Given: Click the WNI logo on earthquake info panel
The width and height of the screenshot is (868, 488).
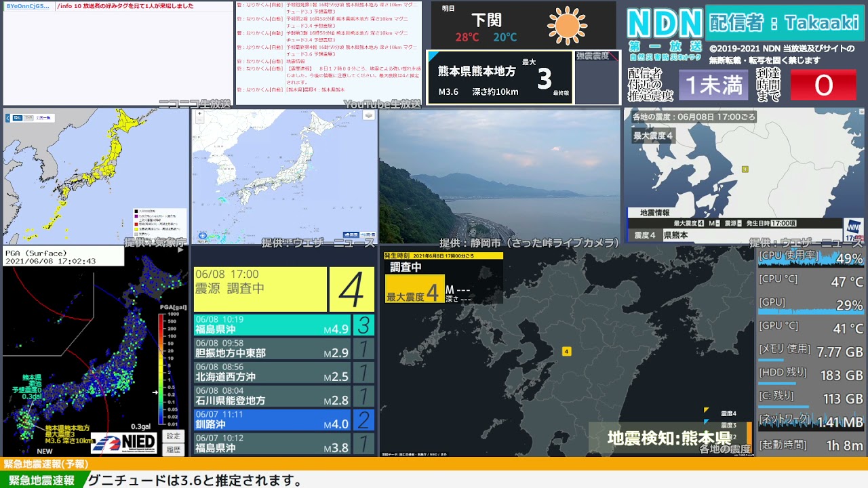Looking at the screenshot, I should 852,228.
